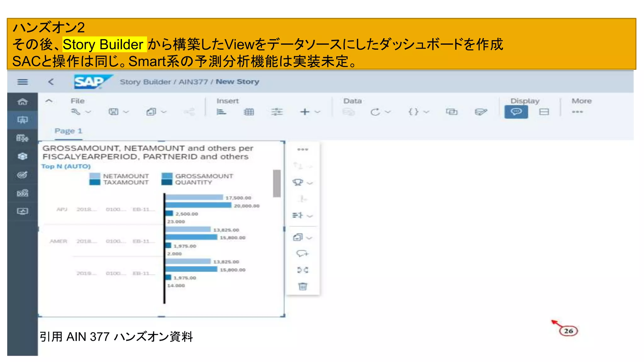Click the AIN377 breadcrumb
644x362 pixels.
tap(193, 82)
